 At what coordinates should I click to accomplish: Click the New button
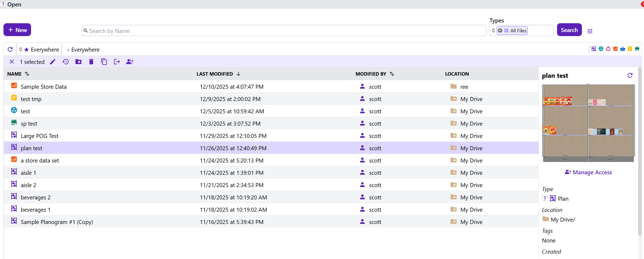pos(17,30)
